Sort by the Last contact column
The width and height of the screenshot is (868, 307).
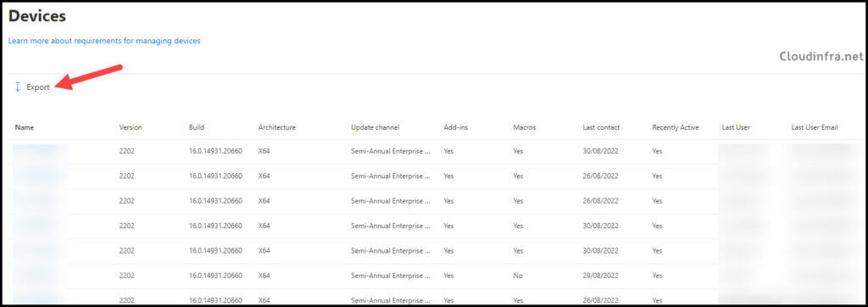pos(601,127)
